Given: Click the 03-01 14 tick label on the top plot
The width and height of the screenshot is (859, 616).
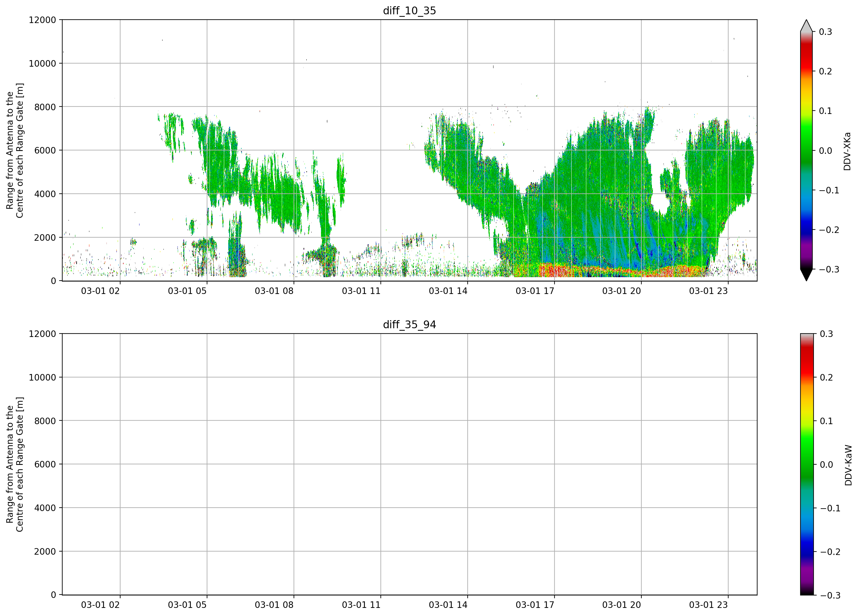Looking at the screenshot, I should click(x=448, y=291).
